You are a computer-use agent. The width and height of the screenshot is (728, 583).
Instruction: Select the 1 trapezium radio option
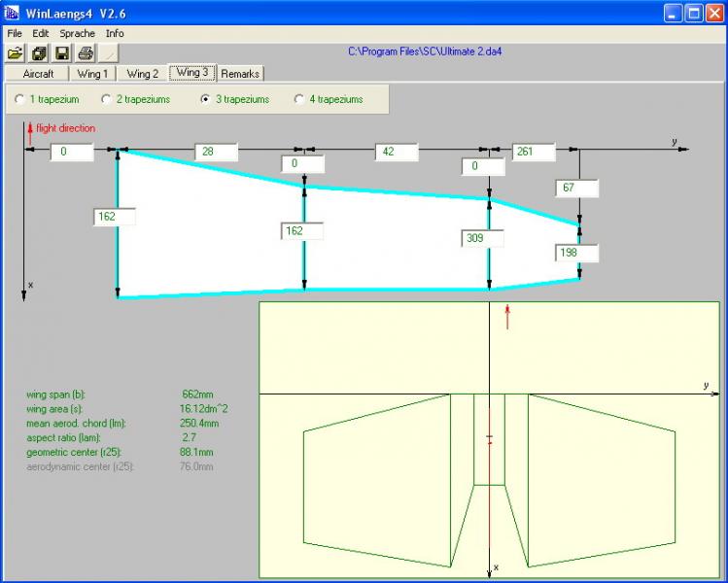20,99
